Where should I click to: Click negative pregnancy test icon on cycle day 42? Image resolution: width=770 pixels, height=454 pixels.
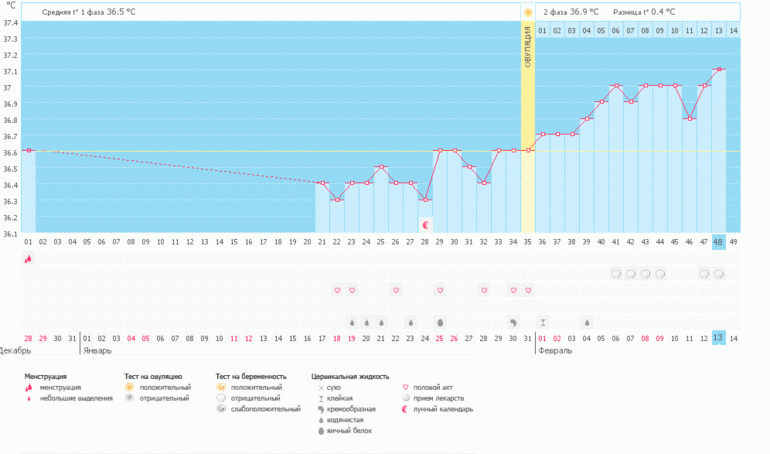[631, 274]
